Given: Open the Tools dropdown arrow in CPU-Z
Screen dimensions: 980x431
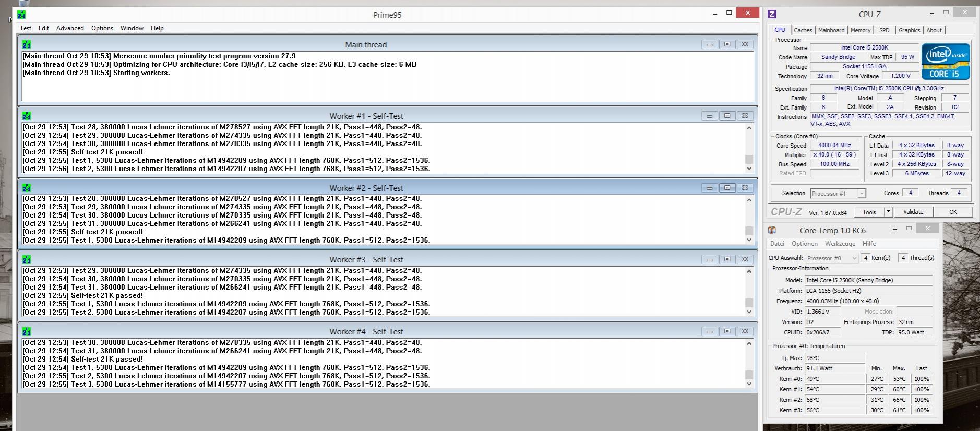Looking at the screenshot, I should 888,212.
